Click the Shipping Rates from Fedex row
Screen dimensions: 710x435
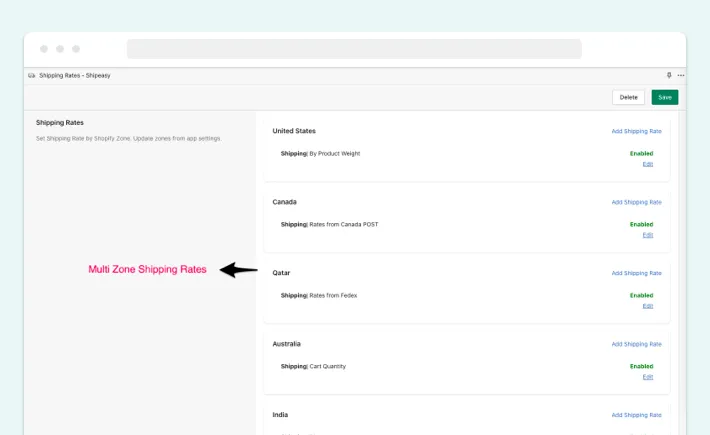(319, 296)
